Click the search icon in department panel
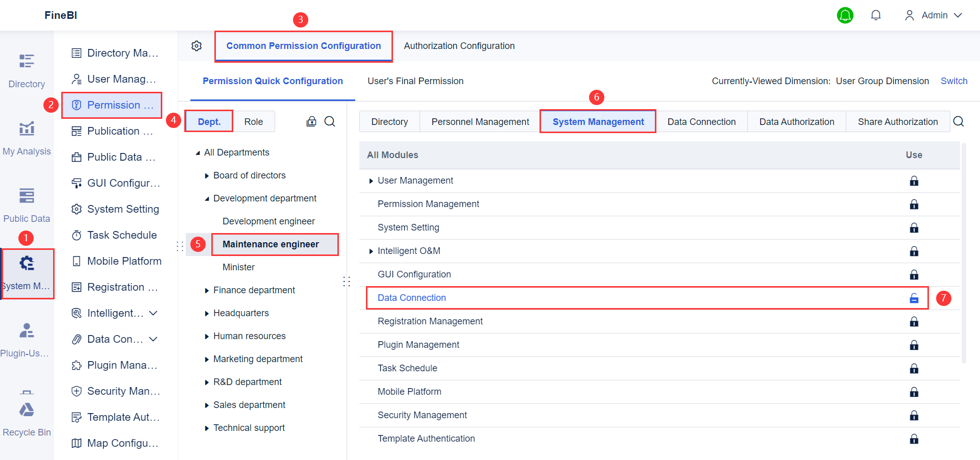This screenshot has width=980, height=460. click(330, 121)
